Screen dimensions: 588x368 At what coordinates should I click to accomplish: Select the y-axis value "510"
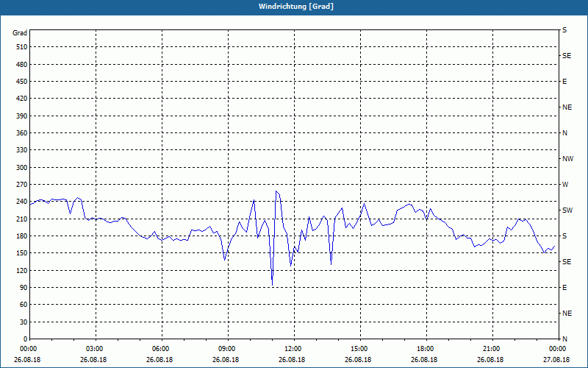22,47
